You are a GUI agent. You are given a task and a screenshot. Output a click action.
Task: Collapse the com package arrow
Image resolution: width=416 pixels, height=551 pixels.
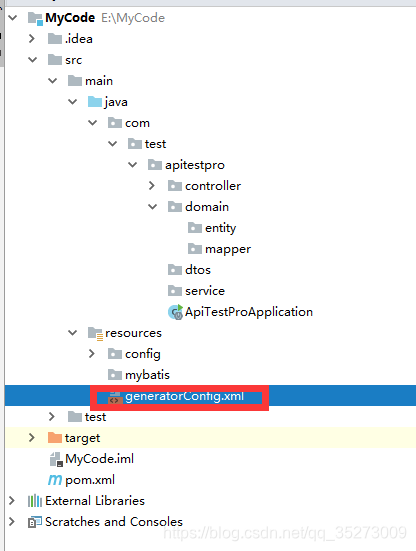[x=93, y=123]
